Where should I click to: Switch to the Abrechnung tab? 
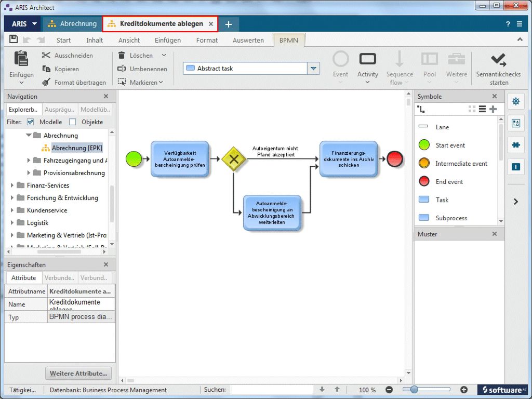pyautogui.click(x=72, y=24)
